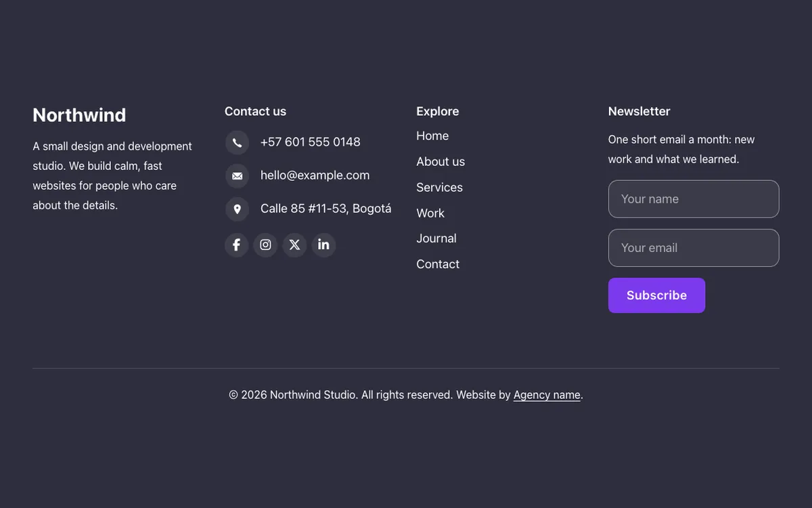Click the map pin icon beside address
The image size is (812, 508).
[x=237, y=209]
